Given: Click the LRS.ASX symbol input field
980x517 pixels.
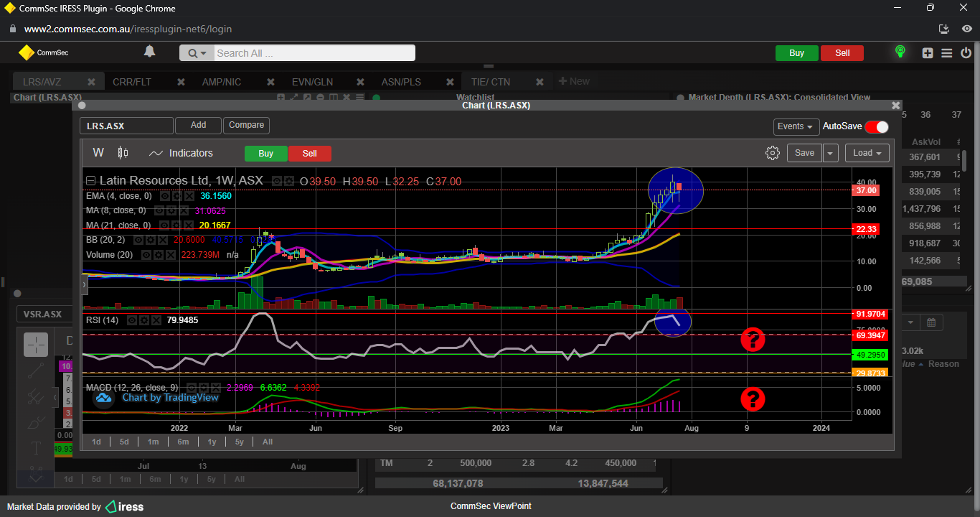Looking at the screenshot, I should click(126, 126).
